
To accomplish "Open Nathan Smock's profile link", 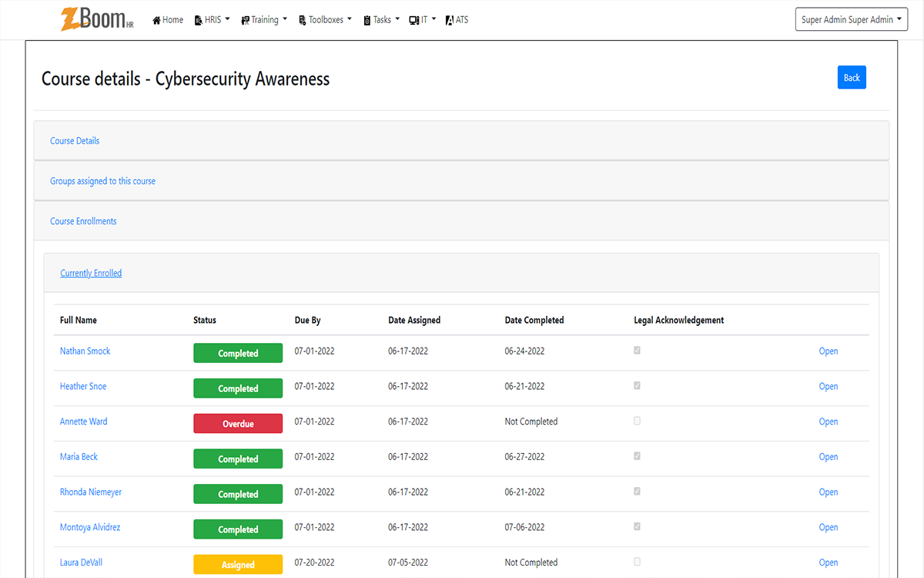I will point(85,351).
